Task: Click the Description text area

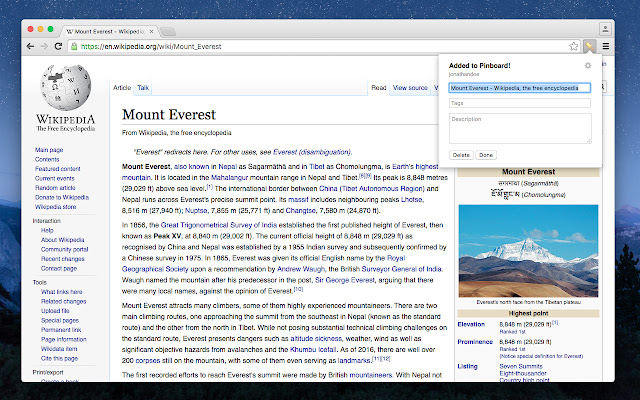Action: coord(520,129)
